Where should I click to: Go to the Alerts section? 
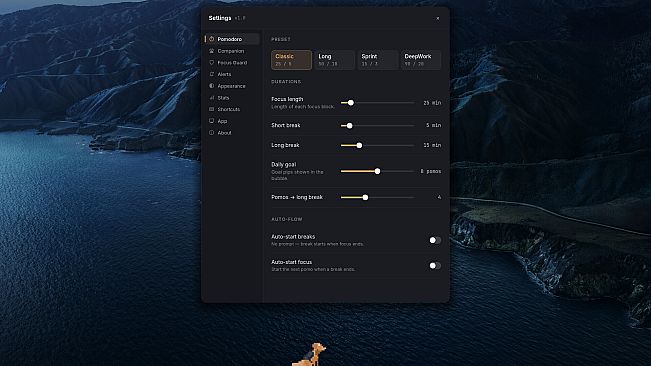pyautogui.click(x=232, y=74)
